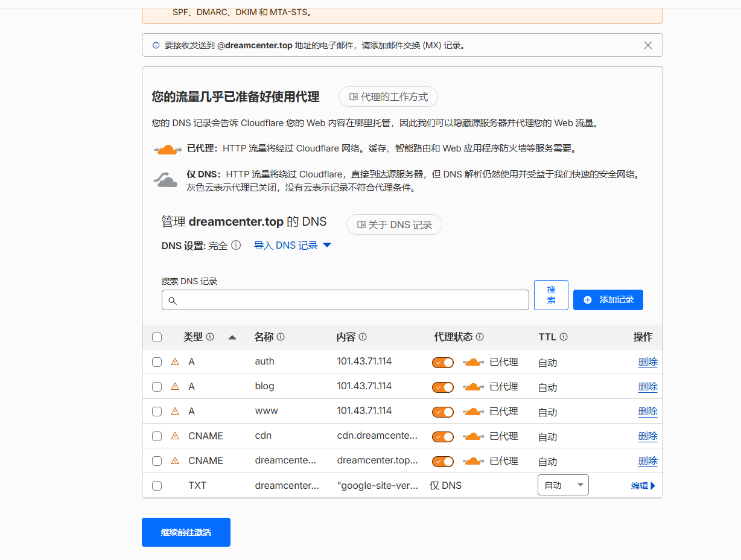Click name cell 'www'
Image resolution: width=741 pixels, height=560 pixels.
[x=267, y=411]
